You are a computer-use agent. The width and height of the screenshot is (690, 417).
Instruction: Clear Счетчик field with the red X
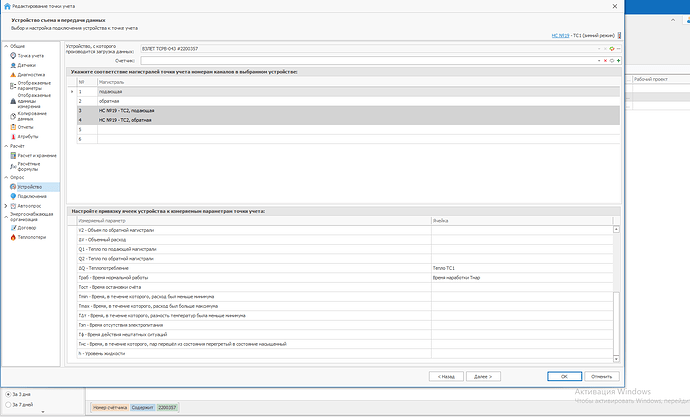point(607,60)
